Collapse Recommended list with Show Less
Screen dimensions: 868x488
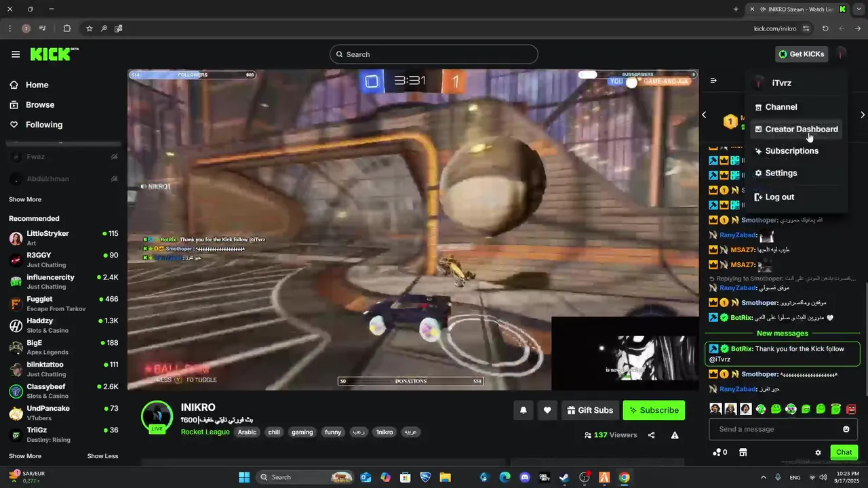pyautogui.click(x=102, y=456)
